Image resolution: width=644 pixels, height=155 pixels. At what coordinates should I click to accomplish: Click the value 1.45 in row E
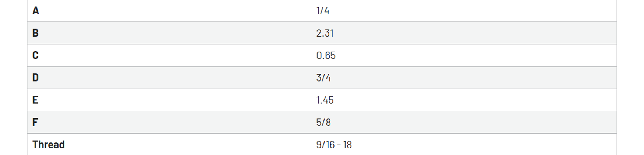click(x=325, y=100)
